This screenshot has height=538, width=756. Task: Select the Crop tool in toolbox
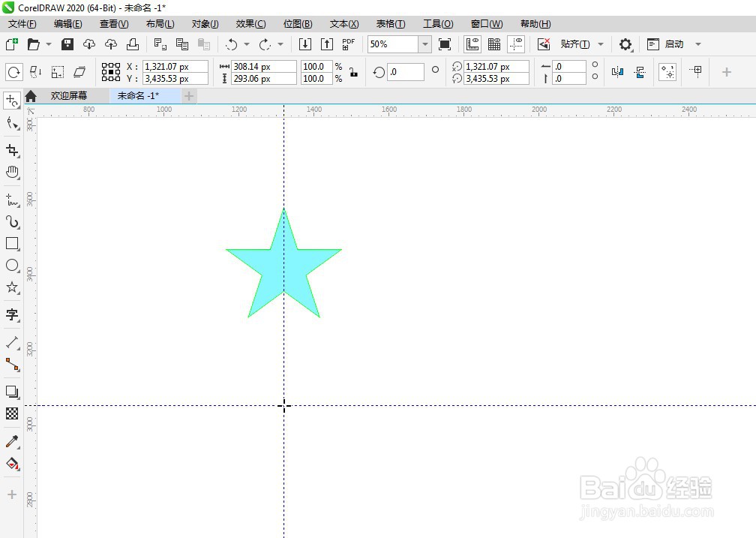tap(13, 151)
